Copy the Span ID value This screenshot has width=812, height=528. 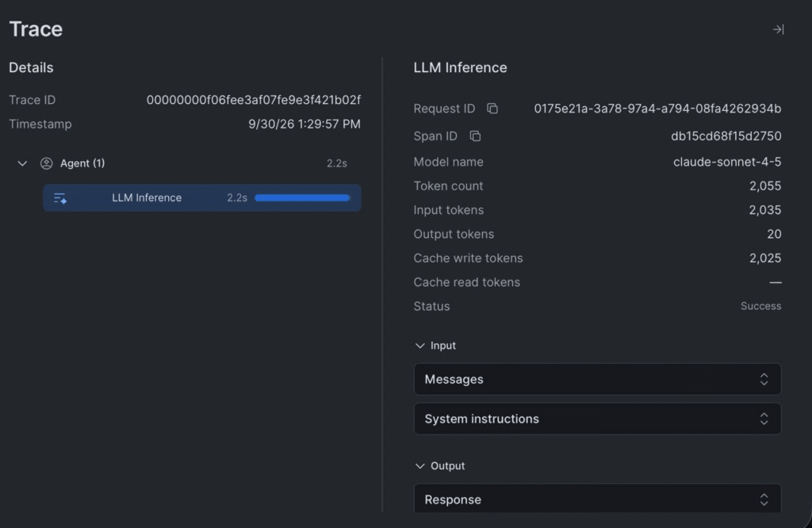tap(475, 136)
